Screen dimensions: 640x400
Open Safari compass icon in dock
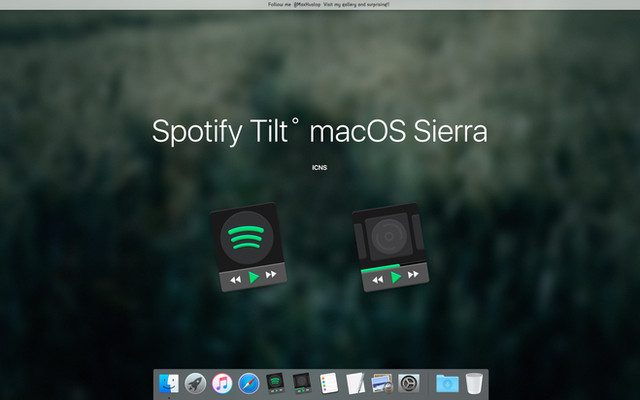click(249, 383)
